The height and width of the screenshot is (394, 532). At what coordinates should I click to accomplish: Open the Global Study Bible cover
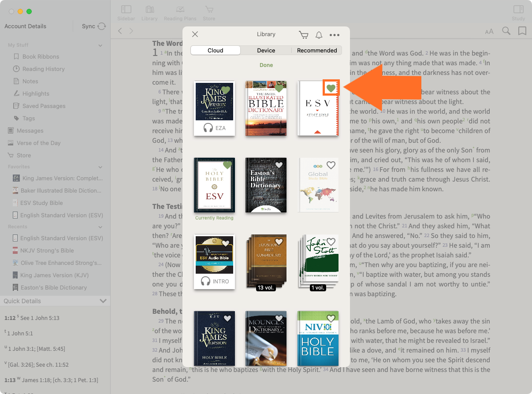tap(318, 185)
